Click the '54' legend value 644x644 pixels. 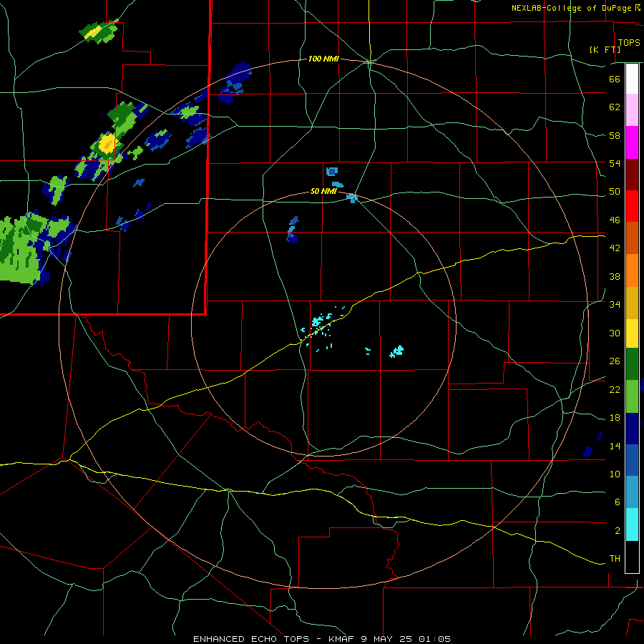click(x=615, y=163)
